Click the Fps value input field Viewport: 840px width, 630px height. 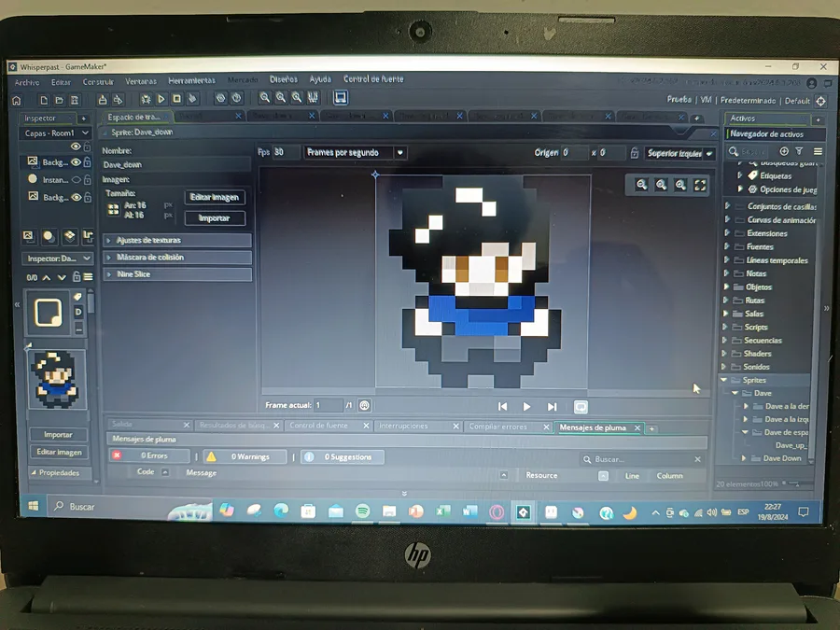point(287,152)
